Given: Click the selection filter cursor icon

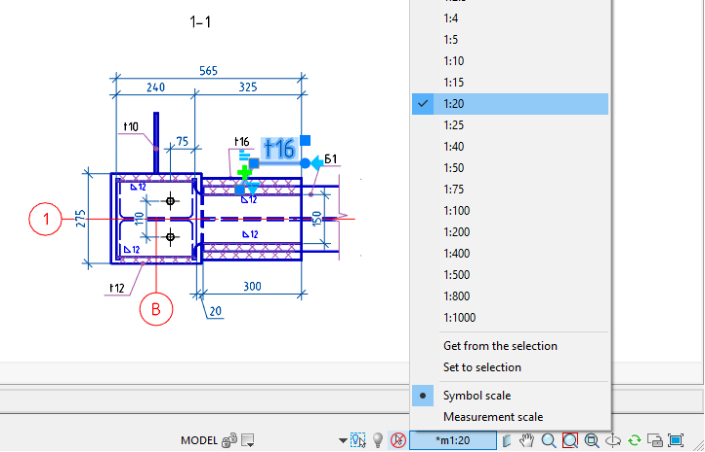Looking at the screenshot, I should 358,440.
